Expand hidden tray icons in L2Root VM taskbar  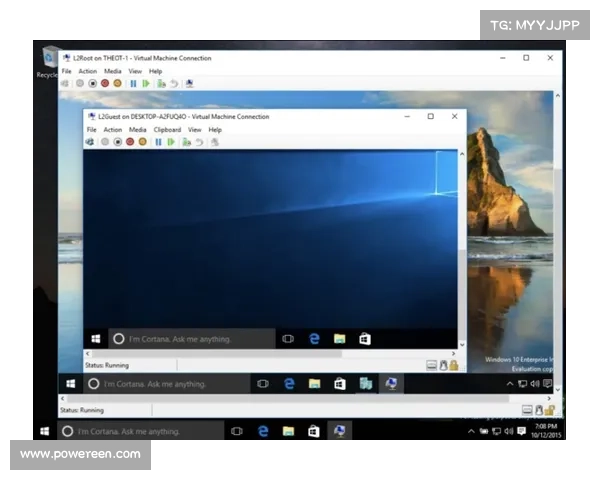pyautogui.click(x=509, y=384)
